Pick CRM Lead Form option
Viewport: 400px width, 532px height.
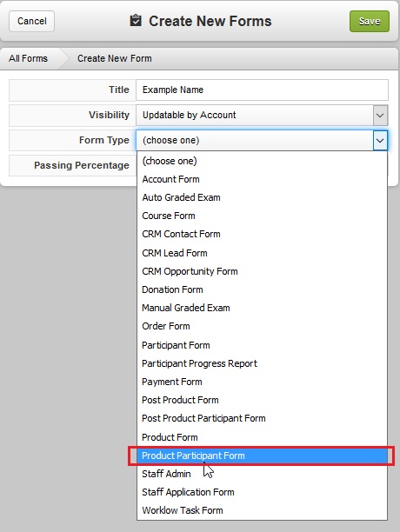click(262, 253)
